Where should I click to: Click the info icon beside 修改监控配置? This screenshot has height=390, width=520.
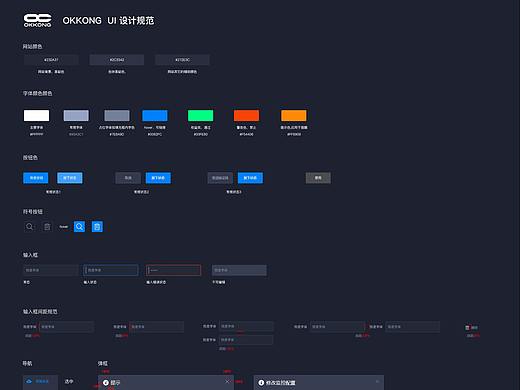click(261, 383)
